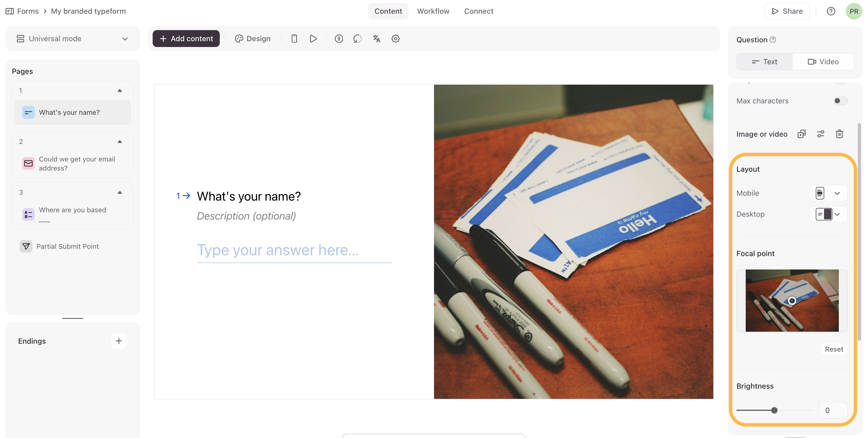Screen dimensions: 868x438
Task: Open image adjustments sliders icon
Action: pos(820,134)
